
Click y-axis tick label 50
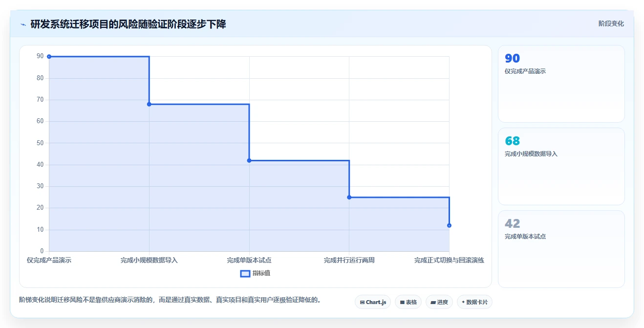pos(40,143)
